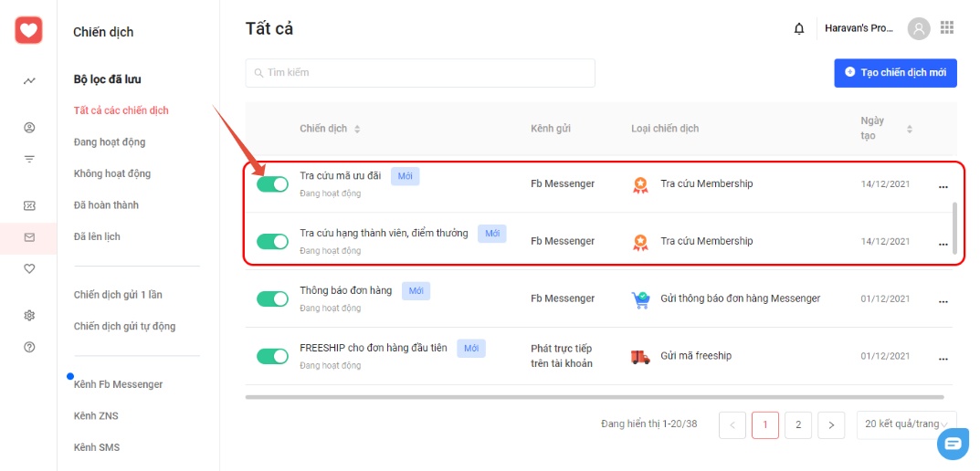Click Đang hiển thị 1-20/38 text
Viewport: 980px width, 471px height.
click(648, 424)
